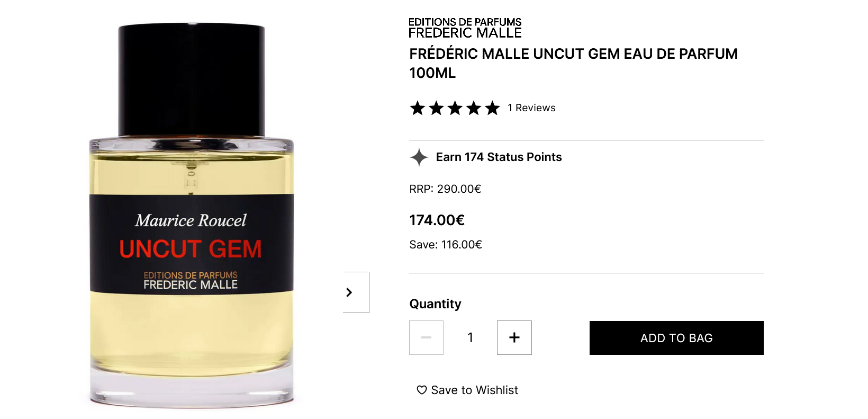
Task: Click the Save: 116.00€ text
Action: point(446,245)
